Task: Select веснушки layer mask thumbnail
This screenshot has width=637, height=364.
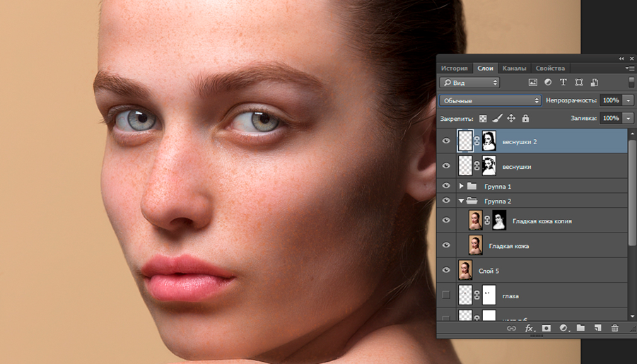Action: point(489,166)
